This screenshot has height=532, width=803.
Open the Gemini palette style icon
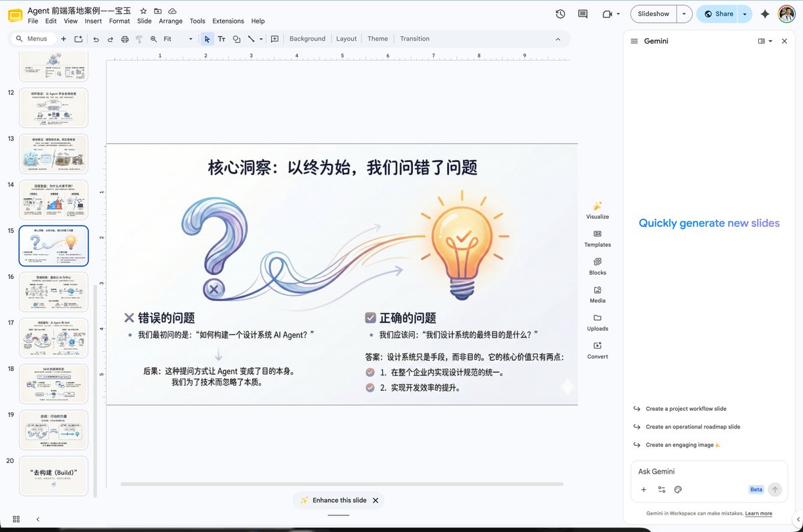(x=678, y=489)
